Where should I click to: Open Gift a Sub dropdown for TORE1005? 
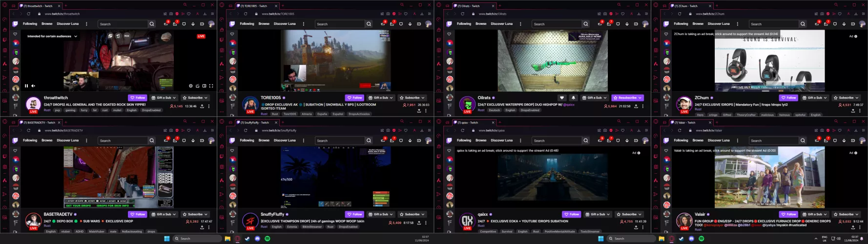(380, 98)
